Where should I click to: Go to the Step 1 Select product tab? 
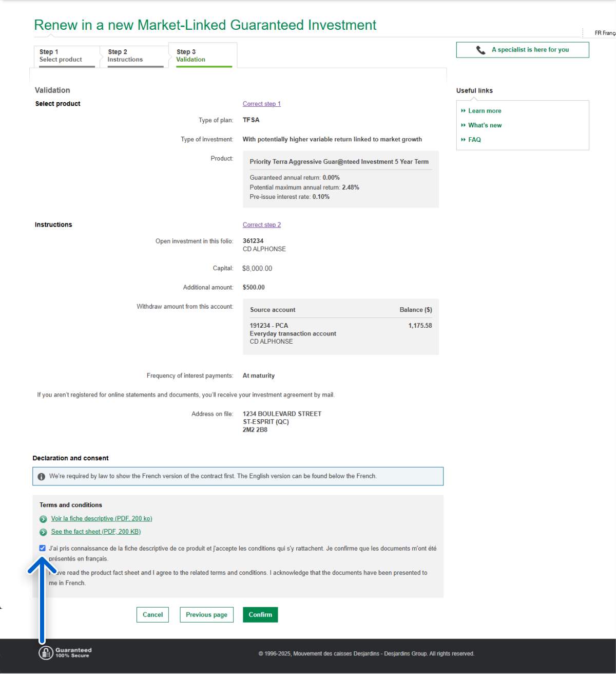[x=67, y=56]
